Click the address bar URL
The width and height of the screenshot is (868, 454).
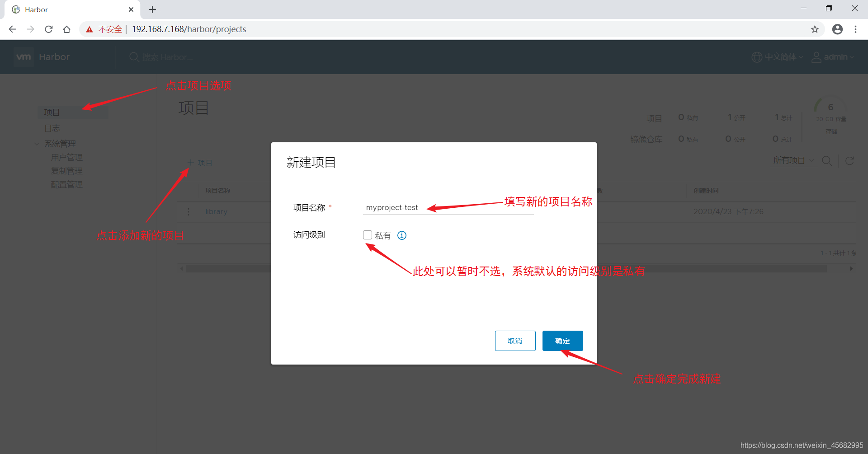pyautogui.click(x=189, y=29)
